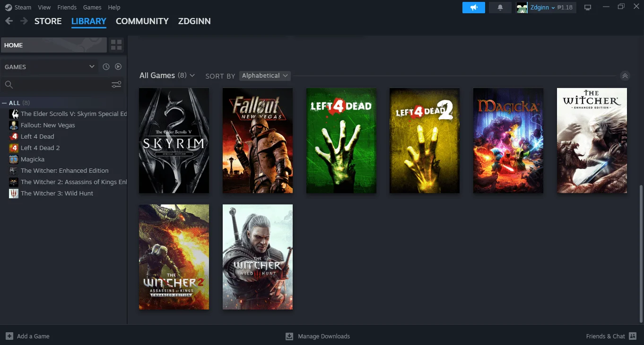The height and width of the screenshot is (345, 644).
Task: Click the Manage Downloads icon
Action: tap(289, 336)
